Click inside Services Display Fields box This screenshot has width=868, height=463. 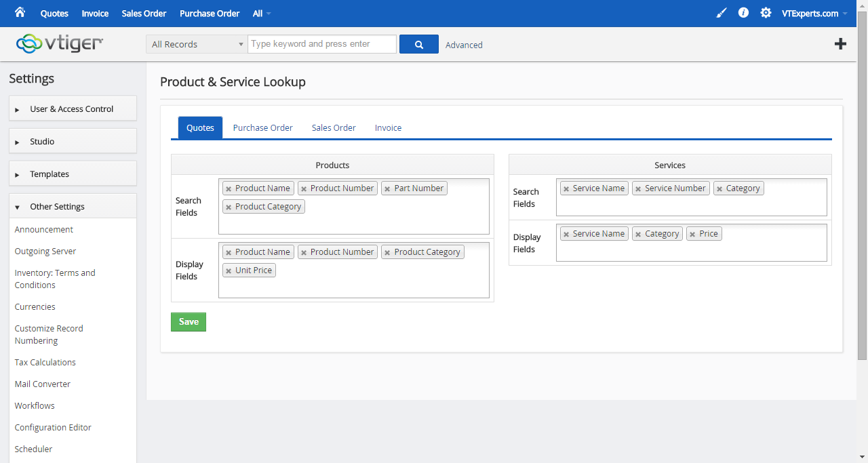point(692,243)
